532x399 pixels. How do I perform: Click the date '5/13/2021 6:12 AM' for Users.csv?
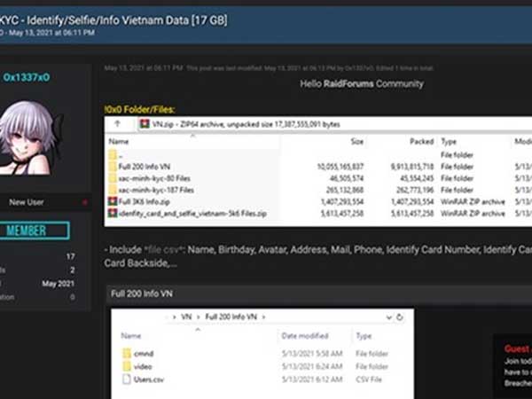tap(312, 379)
